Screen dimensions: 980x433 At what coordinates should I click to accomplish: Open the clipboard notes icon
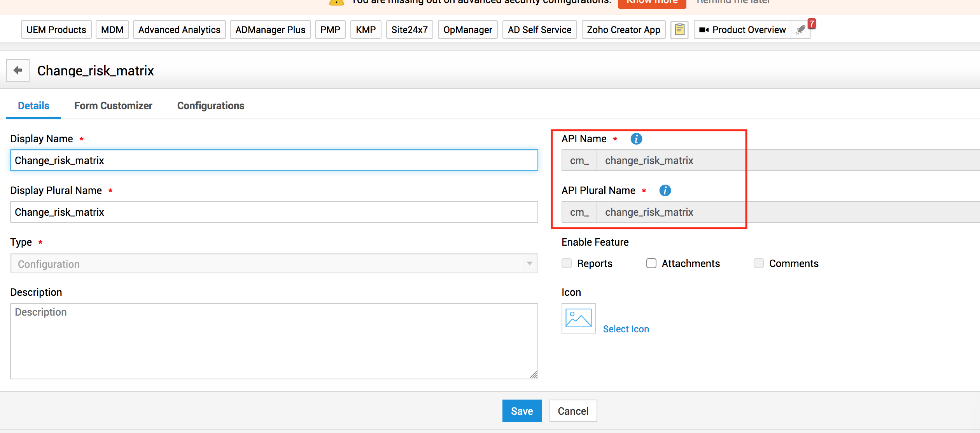click(x=679, y=30)
